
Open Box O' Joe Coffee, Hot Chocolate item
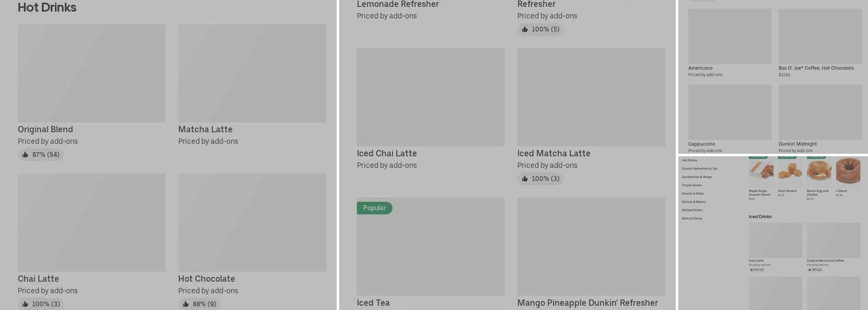click(x=820, y=43)
